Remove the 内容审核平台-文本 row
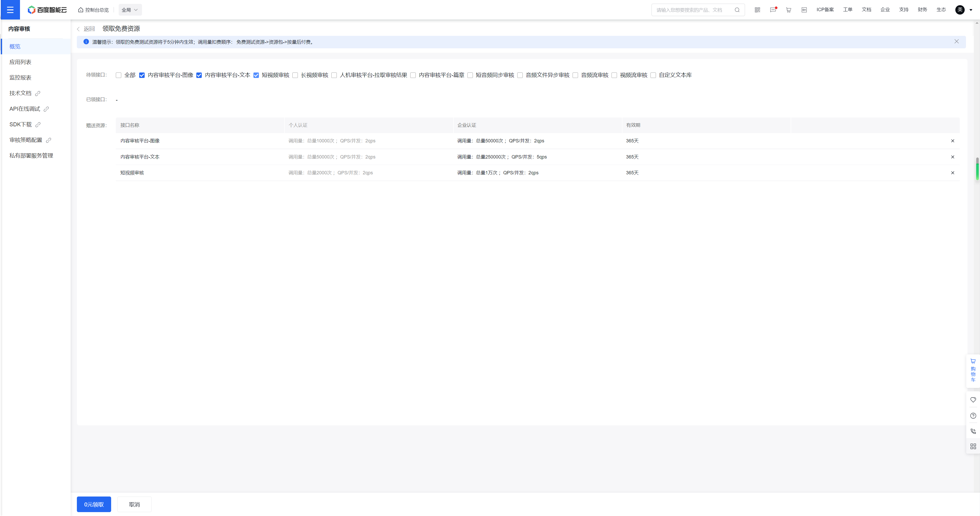 pos(953,157)
